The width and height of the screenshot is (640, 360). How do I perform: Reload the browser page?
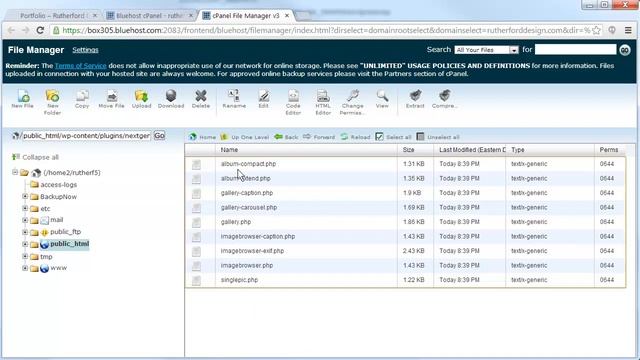click(x=40, y=30)
